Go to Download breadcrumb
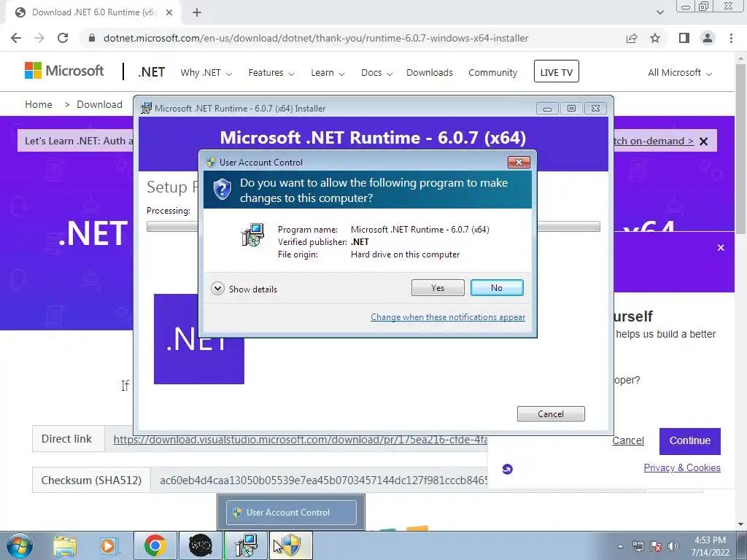Viewport: 747px width, 560px height. (x=99, y=104)
